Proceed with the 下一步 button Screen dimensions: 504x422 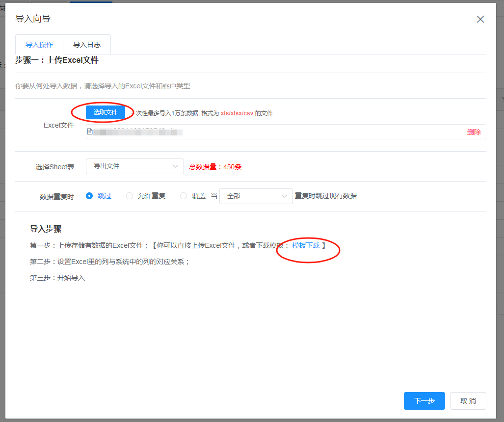[x=424, y=401]
